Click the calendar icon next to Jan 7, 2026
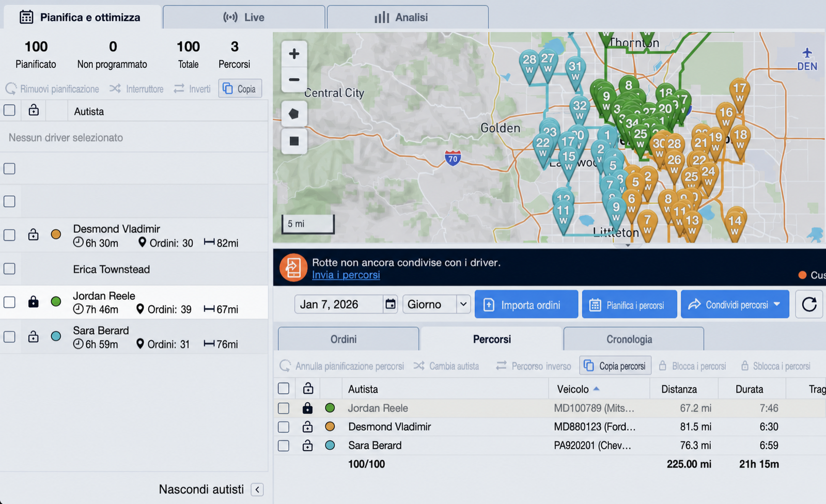826x504 pixels. click(391, 304)
